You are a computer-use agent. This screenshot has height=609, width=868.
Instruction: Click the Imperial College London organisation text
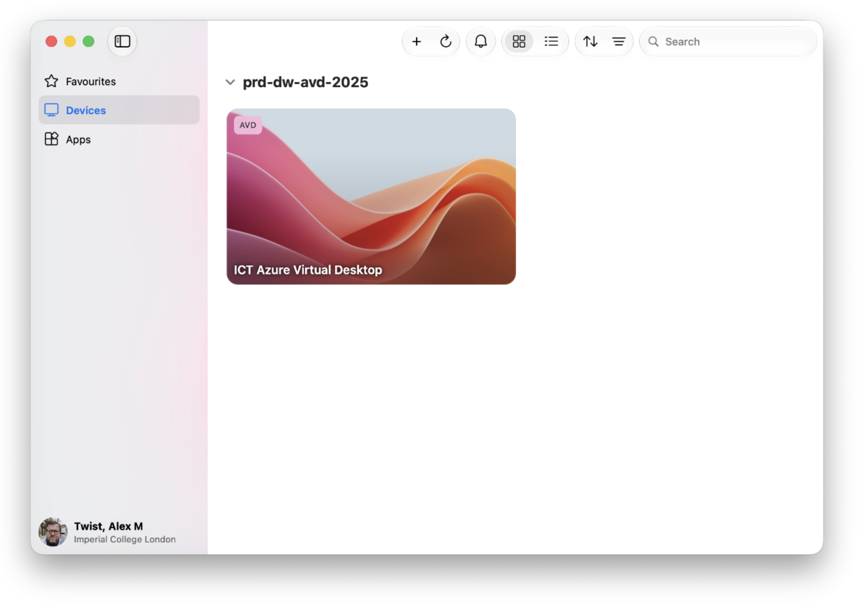[125, 539]
